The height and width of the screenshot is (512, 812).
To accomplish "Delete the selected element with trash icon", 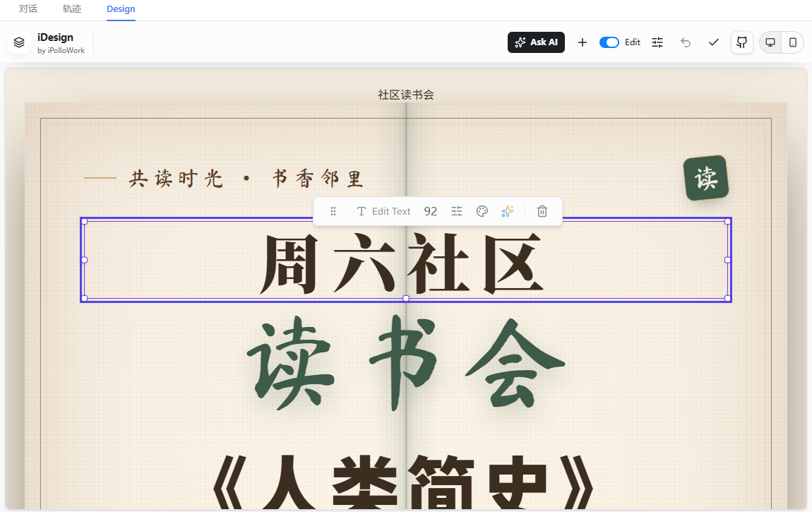I will (542, 211).
